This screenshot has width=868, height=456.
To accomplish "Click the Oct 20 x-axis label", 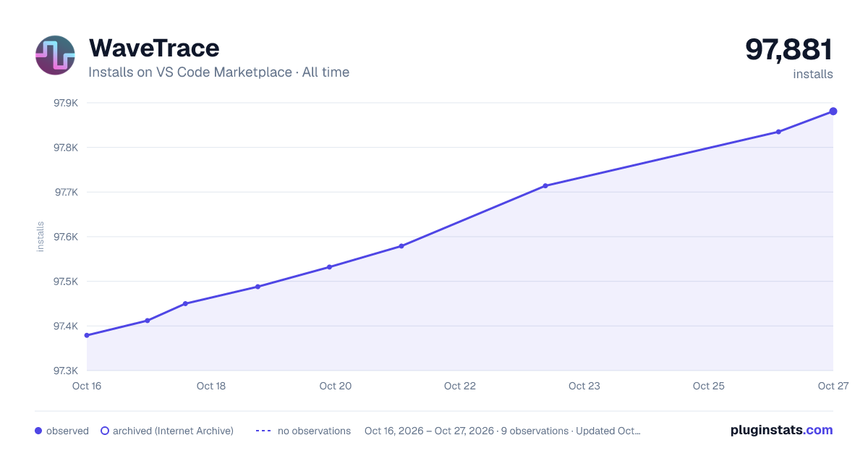I will click(336, 386).
